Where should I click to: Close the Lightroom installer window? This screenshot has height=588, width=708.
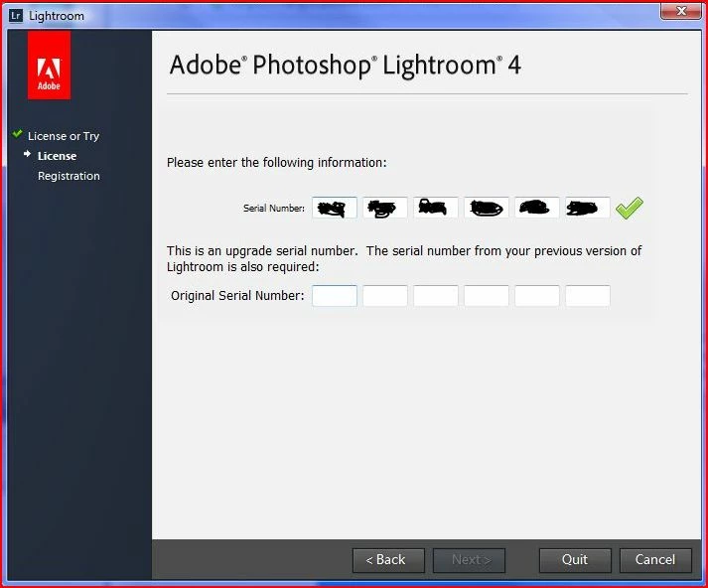(x=681, y=11)
